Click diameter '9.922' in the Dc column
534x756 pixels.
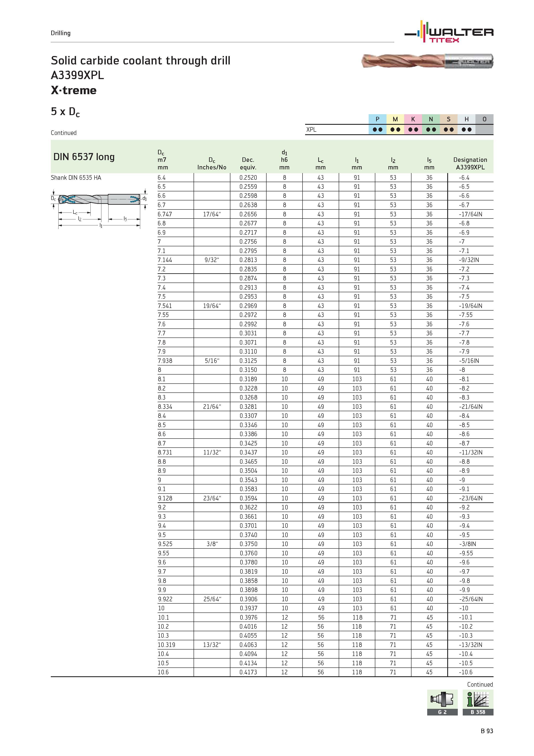pyautogui.click(x=165, y=599)
